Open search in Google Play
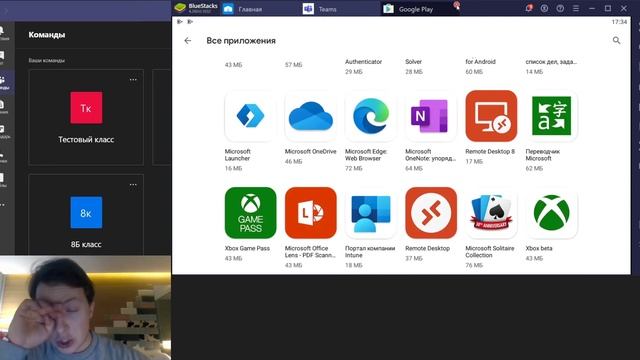Screen dimensions: 640x360 click(616, 40)
